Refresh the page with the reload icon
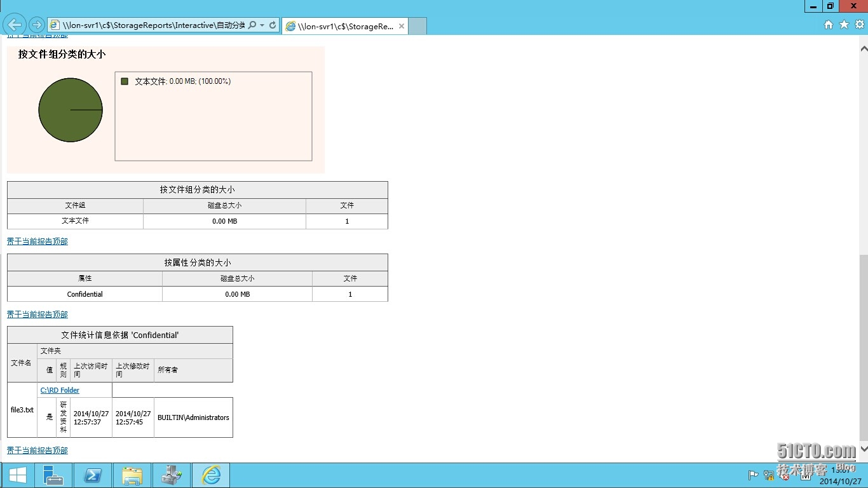868x488 pixels. [273, 25]
